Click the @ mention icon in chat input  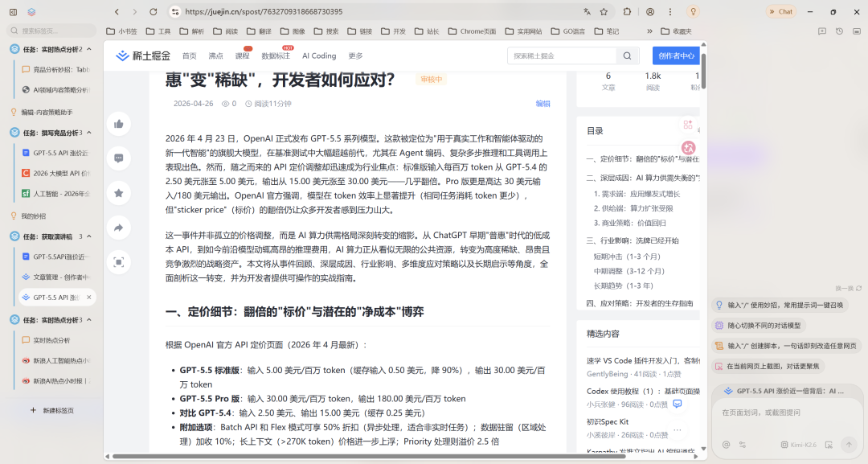coord(726,444)
